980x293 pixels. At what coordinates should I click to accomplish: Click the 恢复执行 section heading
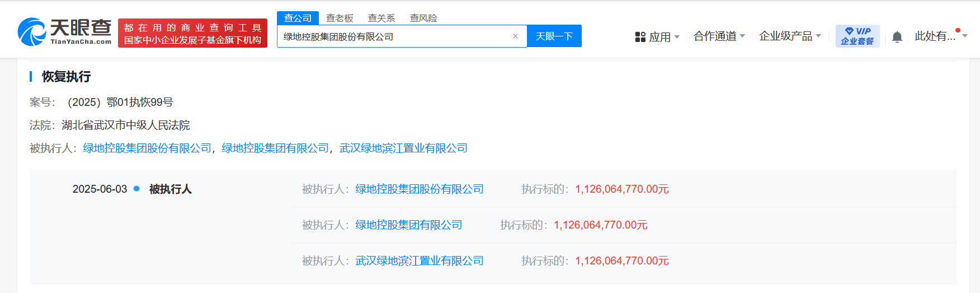(67, 76)
